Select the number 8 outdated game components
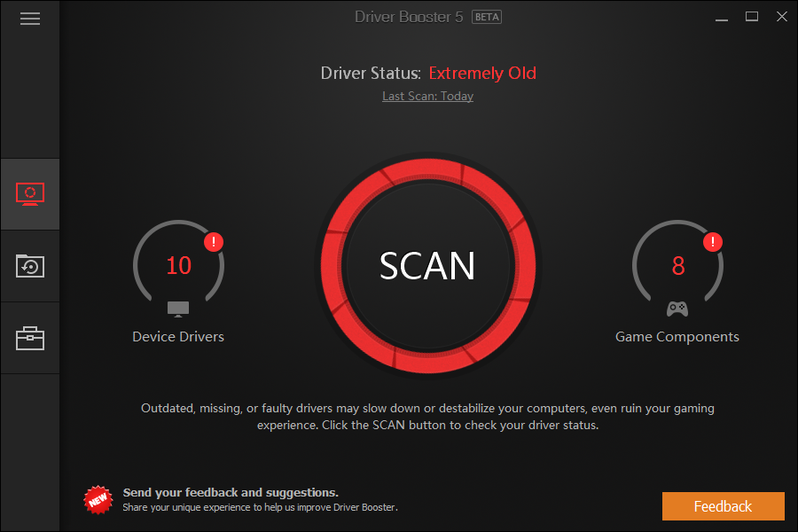 (678, 266)
